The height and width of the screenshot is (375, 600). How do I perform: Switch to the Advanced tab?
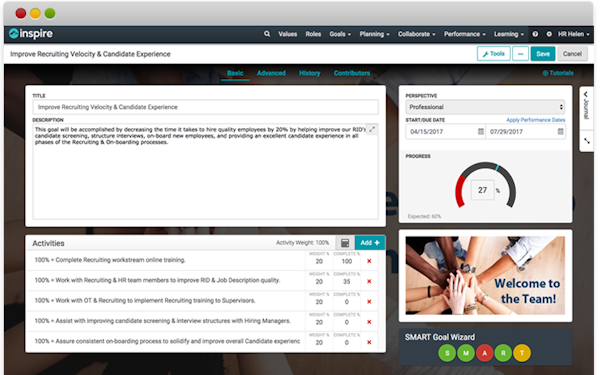[x=271, y=73]
